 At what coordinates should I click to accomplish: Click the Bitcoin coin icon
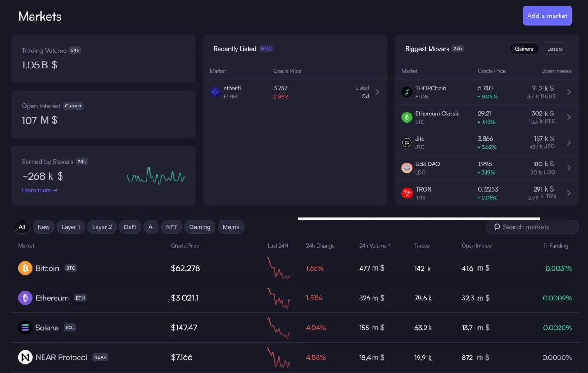tap(25, 268)
